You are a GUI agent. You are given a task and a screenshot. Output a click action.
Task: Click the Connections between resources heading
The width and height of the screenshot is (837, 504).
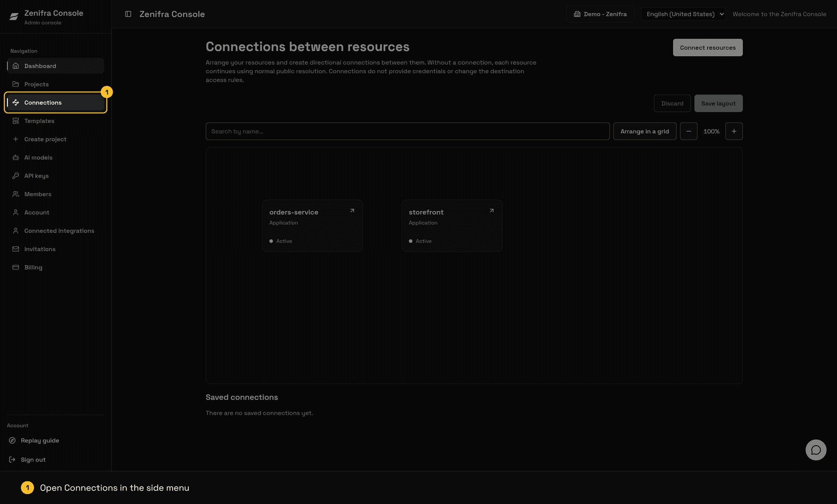[308, 47]
